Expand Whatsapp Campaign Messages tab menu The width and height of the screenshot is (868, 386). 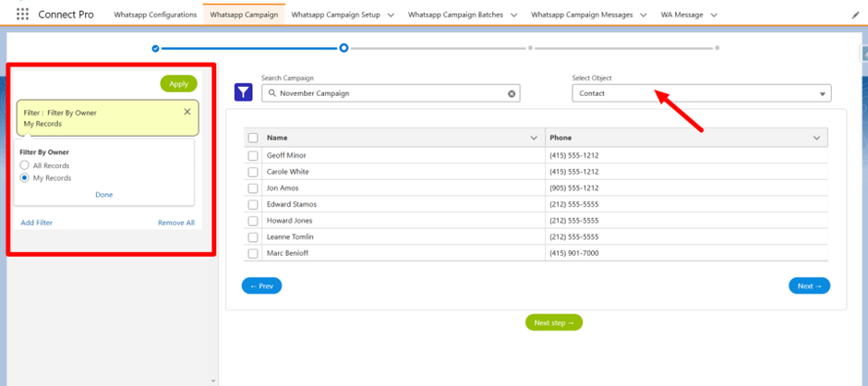coord(644,15)
